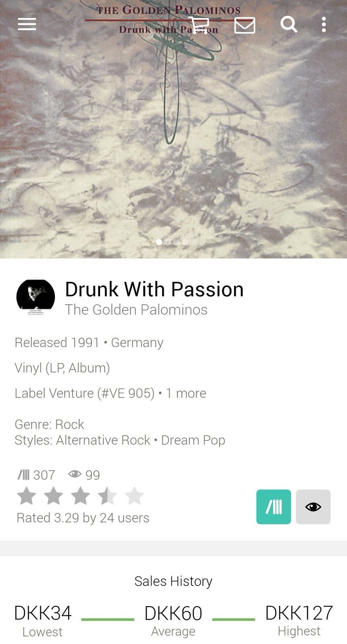Open Label Venture (#VE 905)

[x=85, y=393]
